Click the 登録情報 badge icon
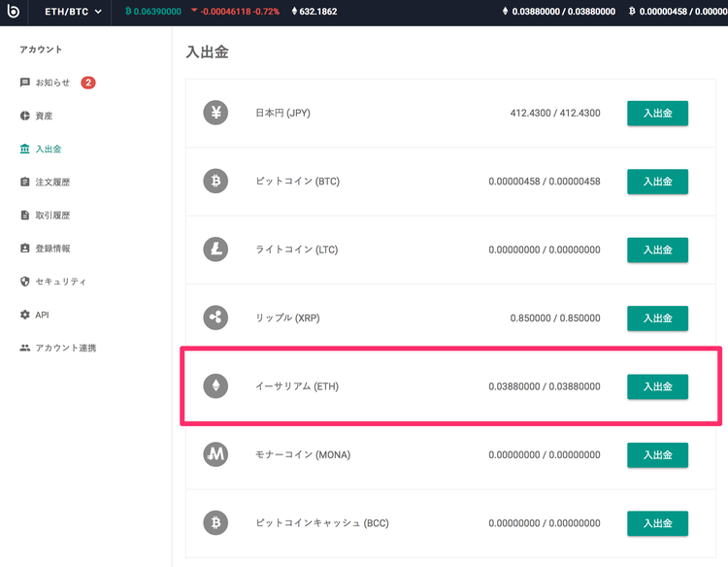The image size is (728, 567). point(25,249)
